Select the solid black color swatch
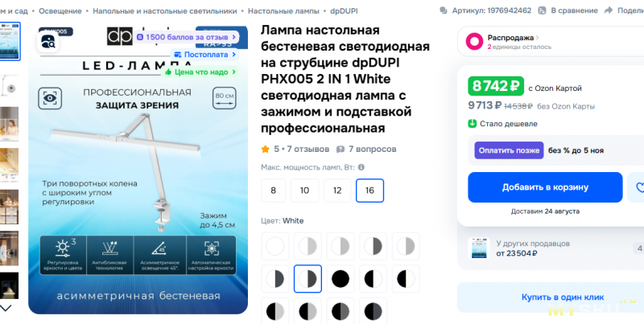 [x=341, y=279]
